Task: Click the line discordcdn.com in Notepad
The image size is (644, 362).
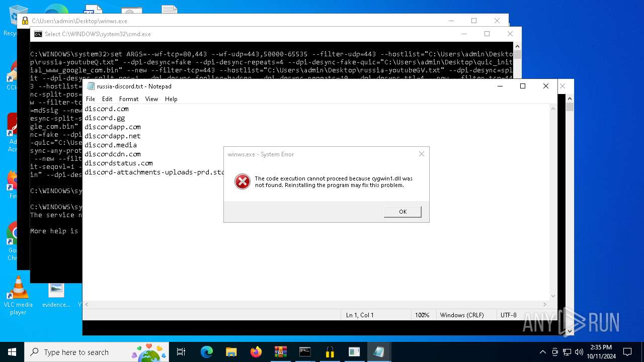Action: coord(113,154)
